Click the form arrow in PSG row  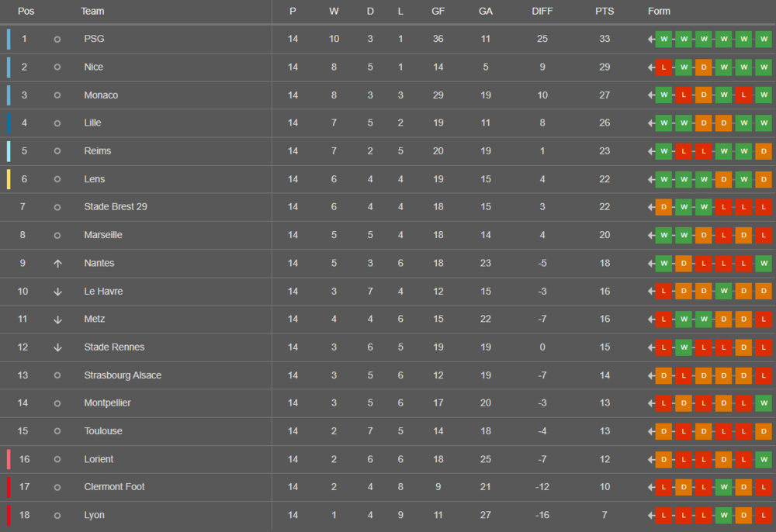tap(651, 39)
